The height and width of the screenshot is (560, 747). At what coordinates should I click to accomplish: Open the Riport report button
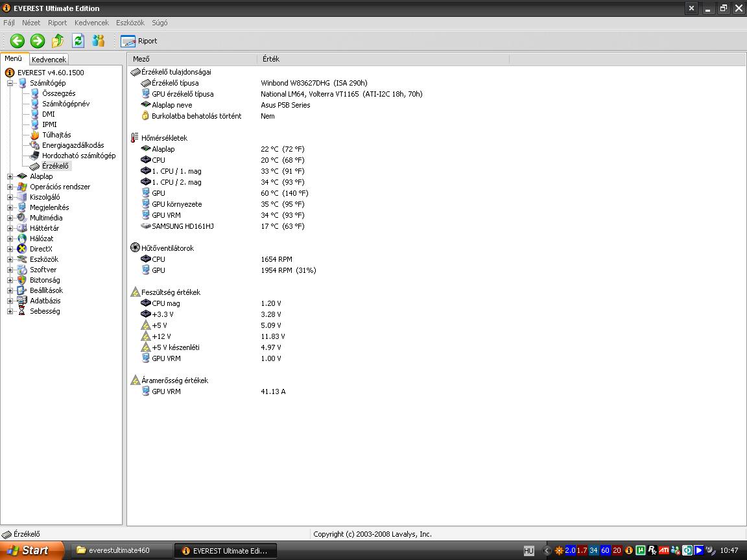[139, 41]
